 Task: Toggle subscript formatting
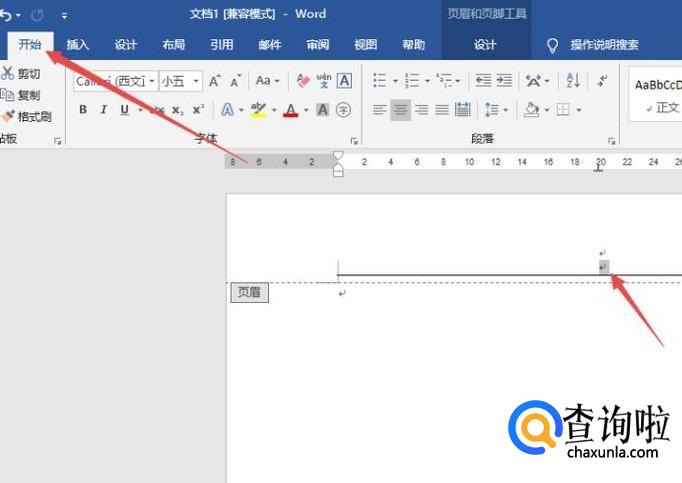177,110
